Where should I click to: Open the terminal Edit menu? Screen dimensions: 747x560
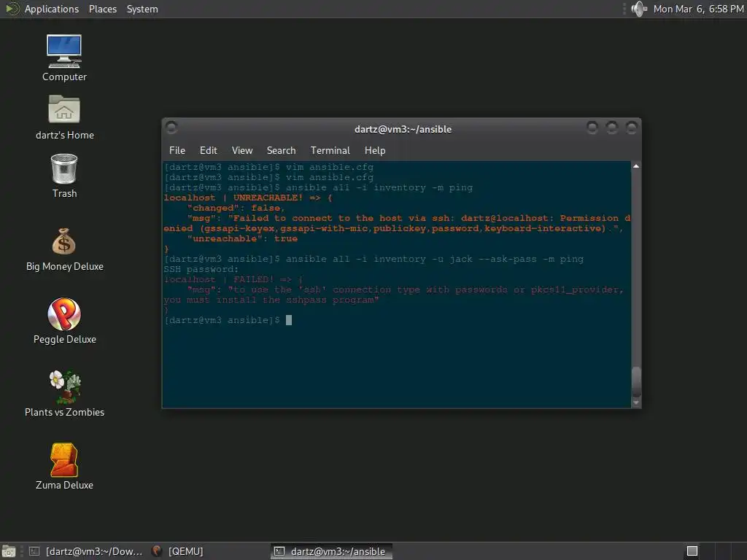208,150
